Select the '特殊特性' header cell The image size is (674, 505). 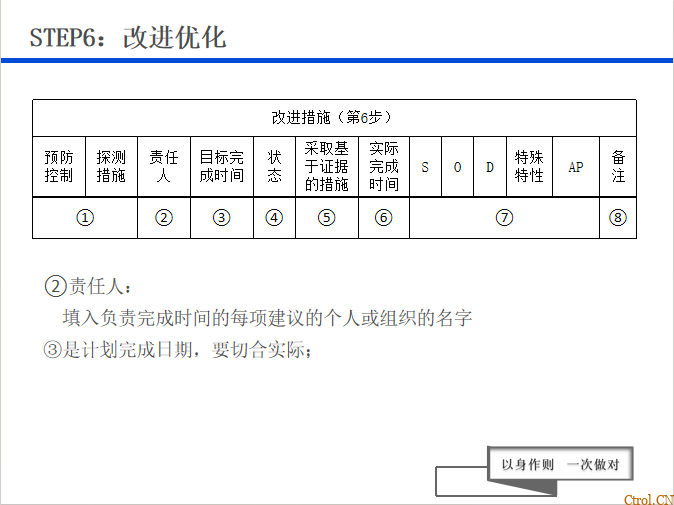pos(529,167)
